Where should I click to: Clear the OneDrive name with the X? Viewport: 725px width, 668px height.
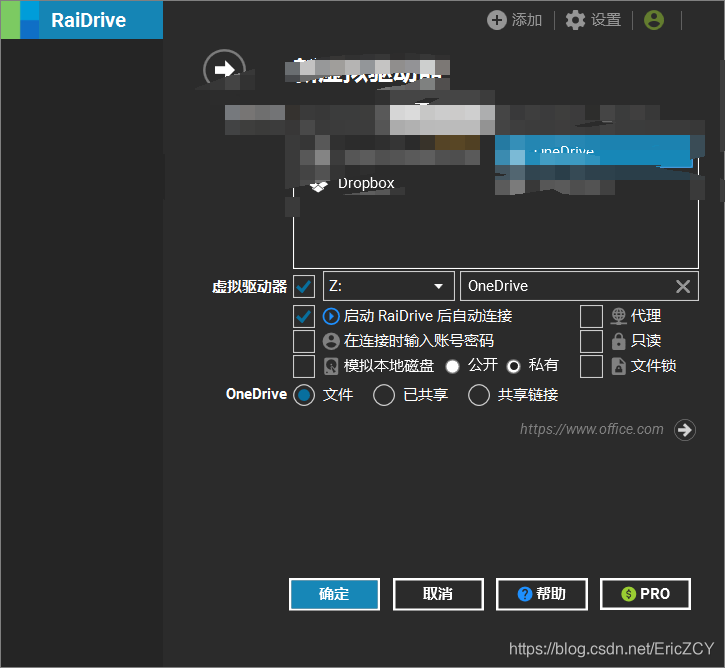pos(683,287)
